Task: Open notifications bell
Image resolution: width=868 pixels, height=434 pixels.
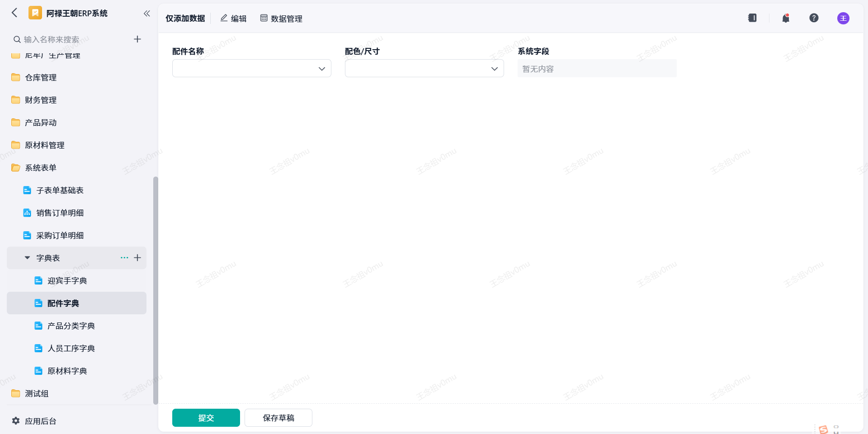Action: (x=786, y=18)
